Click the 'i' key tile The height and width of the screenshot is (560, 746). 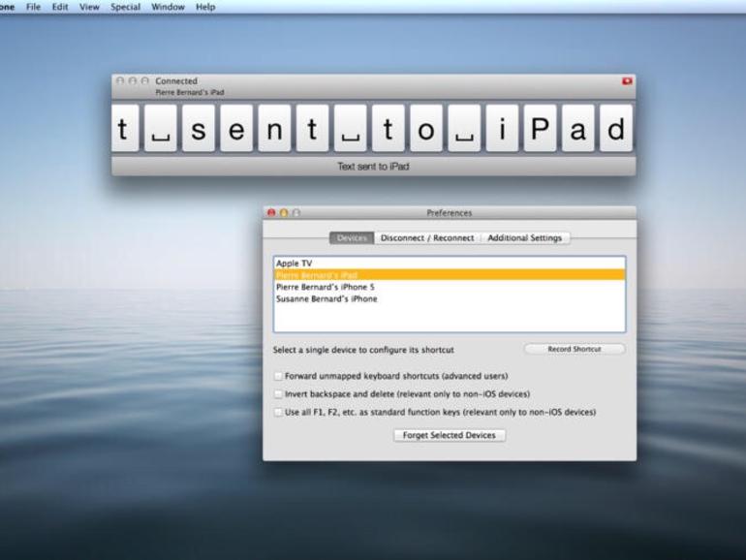point(503,129)
